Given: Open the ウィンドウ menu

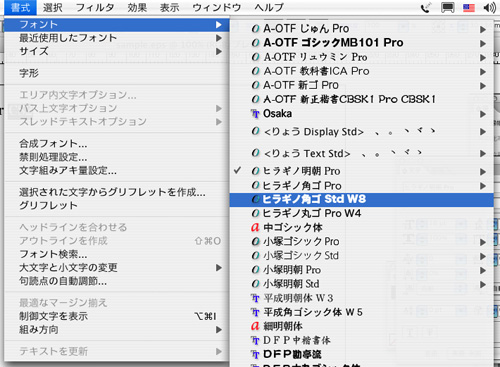Looking at the screenshot, I should point(217,7).
